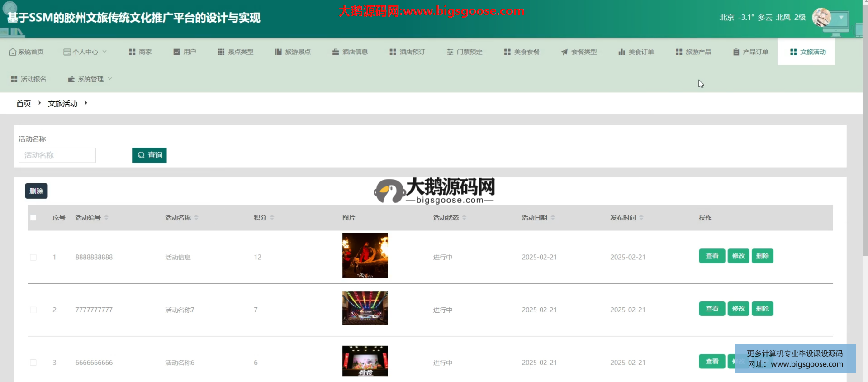The image size is (868, 382).
Task: Click the chart icon beside 用户
Action: [x=177, y=52]
